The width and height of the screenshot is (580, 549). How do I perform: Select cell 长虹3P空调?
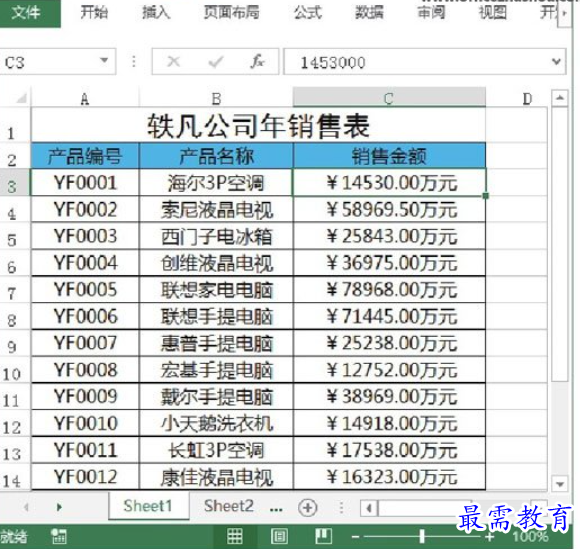pyautogui.click(x=216, y=450)
